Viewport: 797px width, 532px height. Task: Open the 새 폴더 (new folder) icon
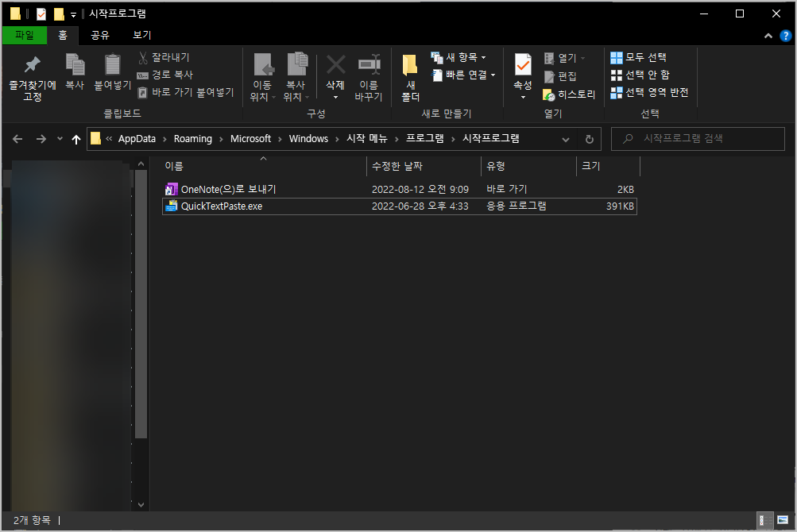pyautogui.click(x=408, y=76)
